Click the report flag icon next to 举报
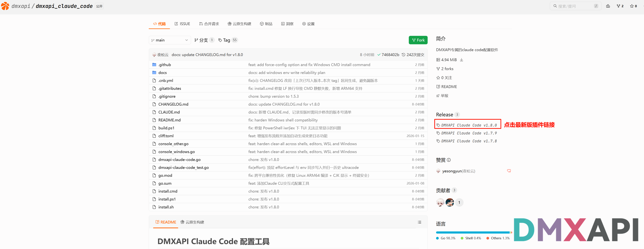 tap(438, 96)
